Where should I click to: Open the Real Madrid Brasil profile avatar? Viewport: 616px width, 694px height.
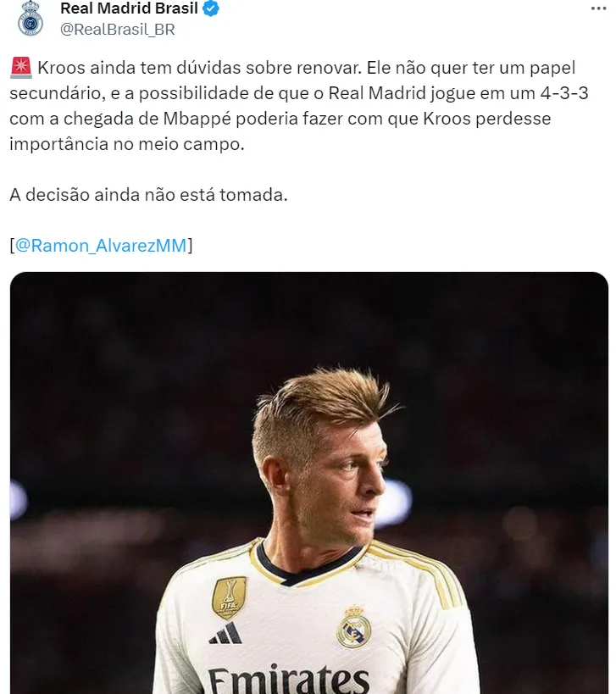[31, 19]
